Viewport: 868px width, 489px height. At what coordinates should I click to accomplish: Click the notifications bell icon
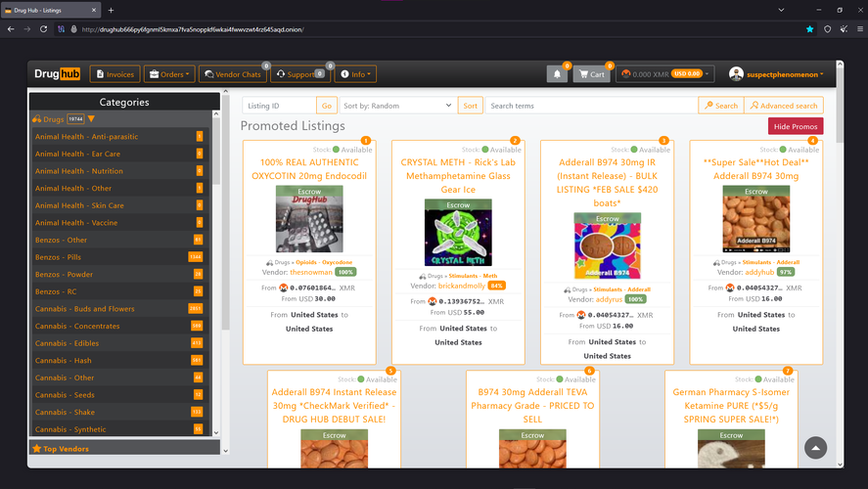(x=557, y=74)
